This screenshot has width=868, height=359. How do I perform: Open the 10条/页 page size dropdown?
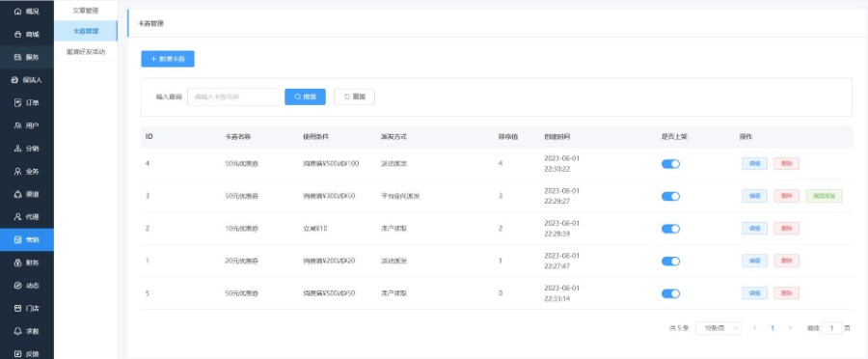pyautogui.click(x=719, y=328)
